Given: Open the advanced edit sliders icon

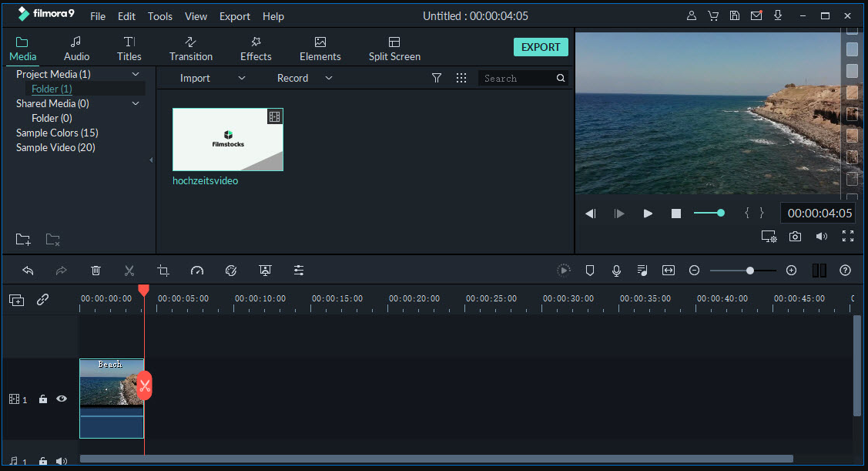Looking at the screenshot, I should (299, 271).
